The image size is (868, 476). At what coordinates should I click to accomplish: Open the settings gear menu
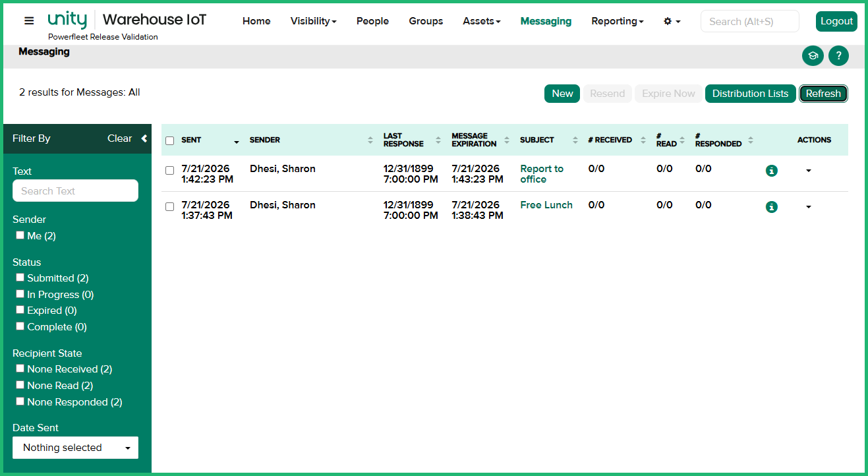tap(672, 21)
